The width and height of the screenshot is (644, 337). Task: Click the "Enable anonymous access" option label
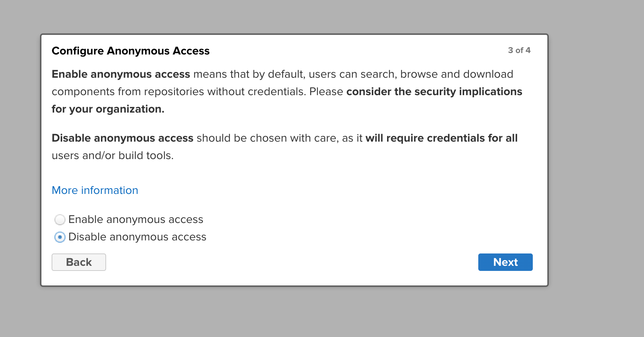[136, 219]
